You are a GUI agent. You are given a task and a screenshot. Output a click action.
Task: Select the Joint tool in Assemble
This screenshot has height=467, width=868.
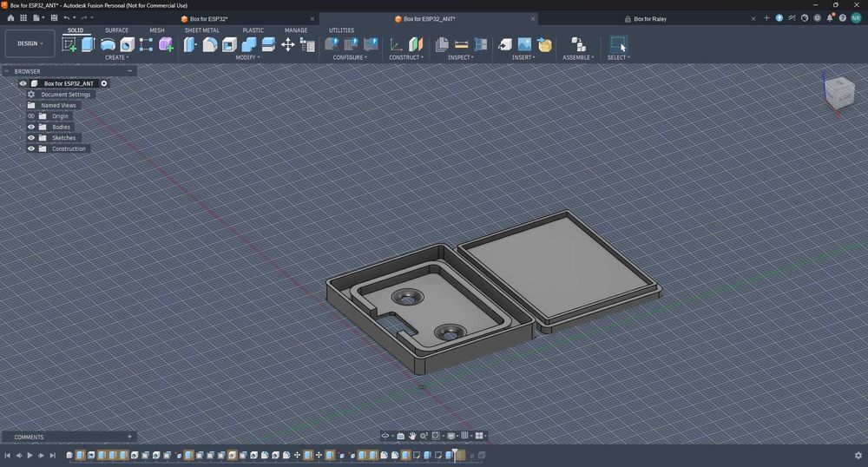[x=578, y=45]
